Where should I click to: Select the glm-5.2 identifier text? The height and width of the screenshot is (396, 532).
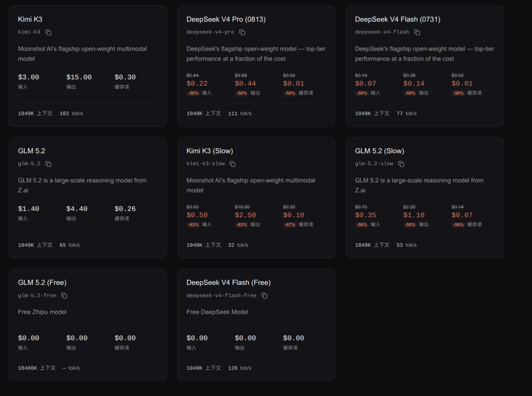pyautogui.click(x=29, y=164)
